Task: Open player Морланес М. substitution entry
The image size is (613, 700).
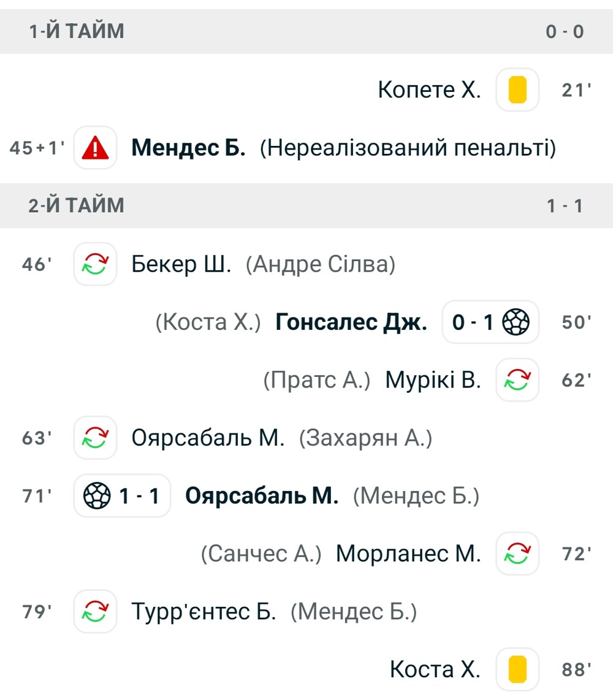Action: click(408, 554)
